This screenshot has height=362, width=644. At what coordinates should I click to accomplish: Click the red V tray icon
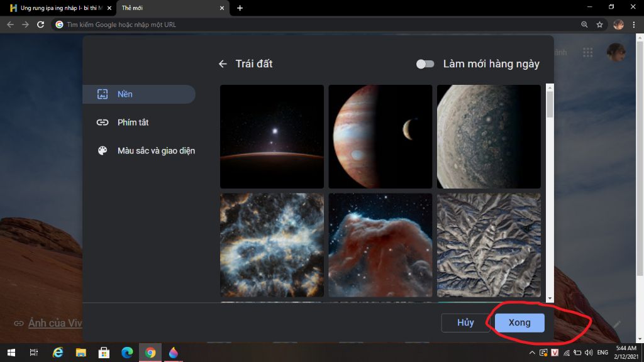click(x=555, y=353)
